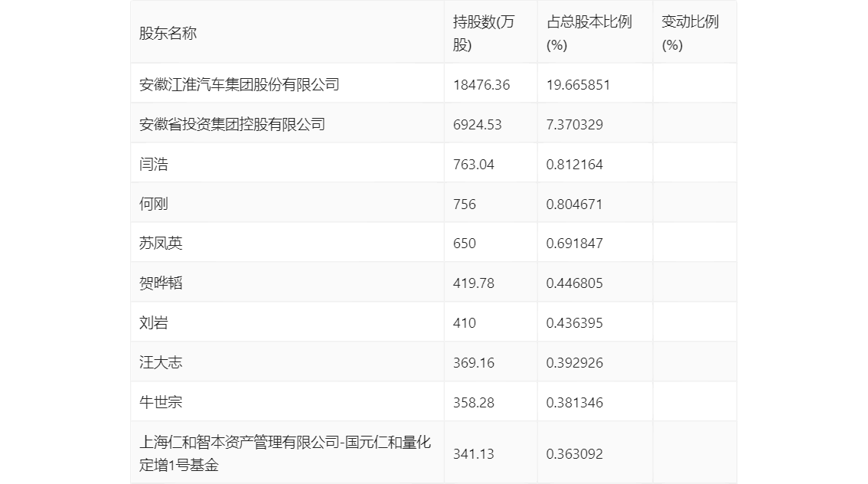
Task: Click holding value 6924.53
Action: click(477, 125)
